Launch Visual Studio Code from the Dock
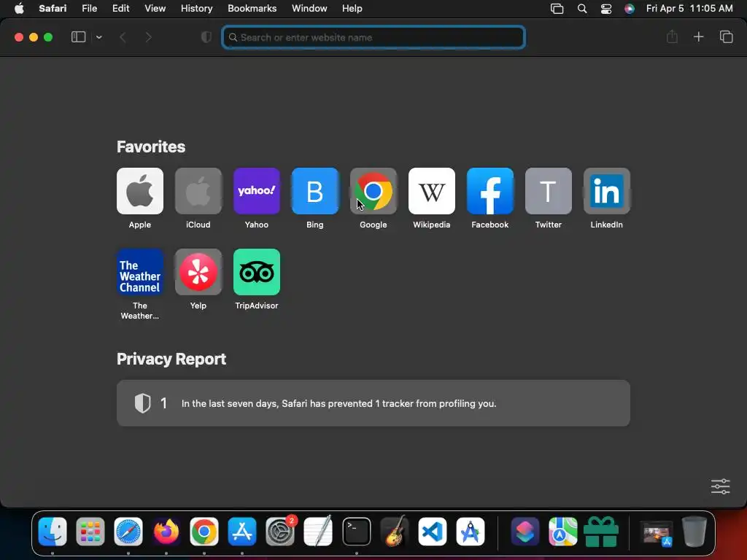The width and height of the screenshot is (747, 560). (x=432, y=532)
